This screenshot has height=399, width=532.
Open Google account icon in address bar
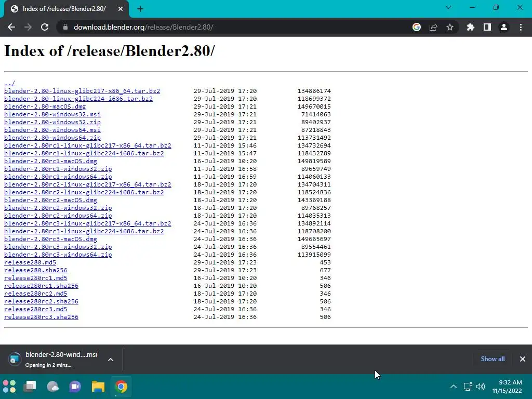[417, 27]
